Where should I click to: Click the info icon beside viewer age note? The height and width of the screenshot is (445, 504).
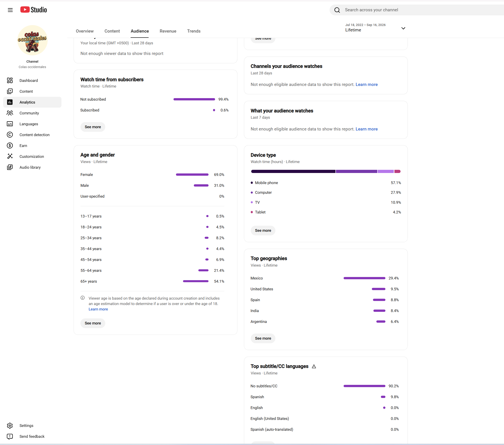pyautogui.click(x=83, y=298)
